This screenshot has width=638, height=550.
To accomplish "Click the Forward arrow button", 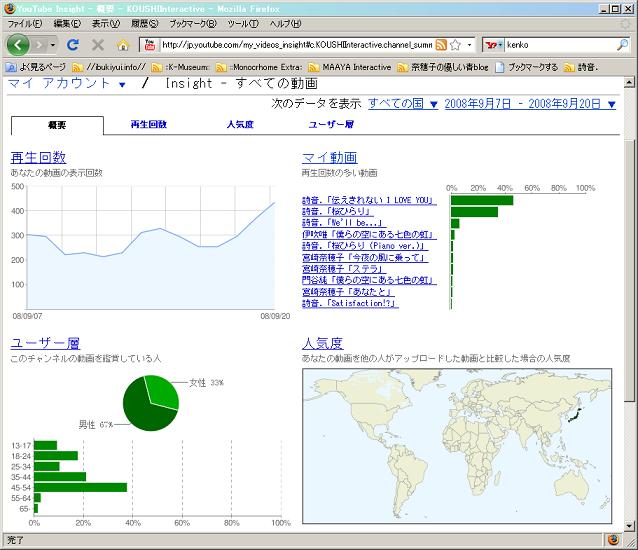I will click(39, 45).
